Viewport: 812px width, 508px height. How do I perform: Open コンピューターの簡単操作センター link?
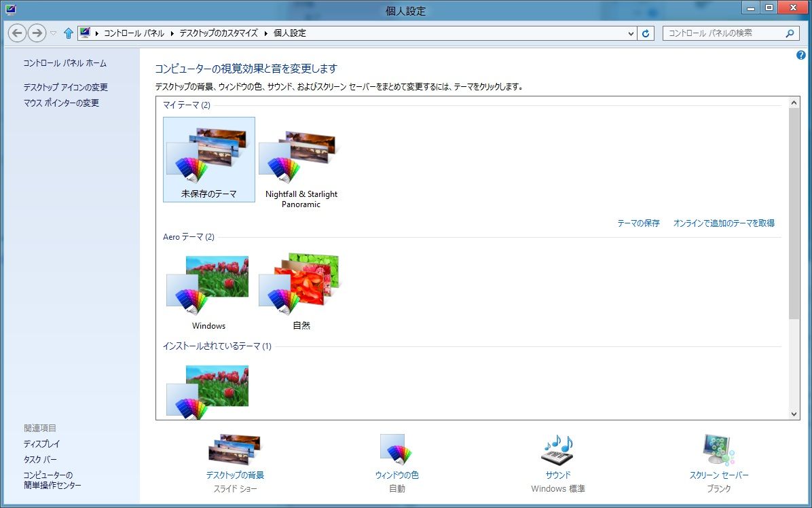pos(52,480)
